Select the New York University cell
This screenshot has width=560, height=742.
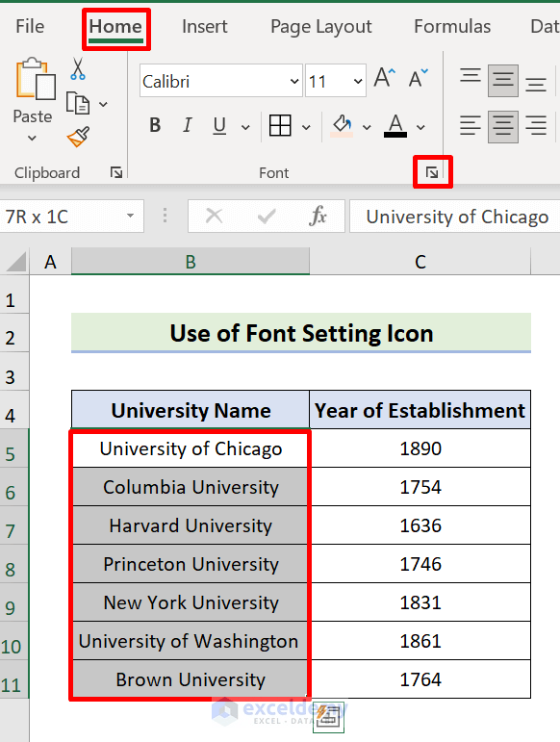(191, 601)
